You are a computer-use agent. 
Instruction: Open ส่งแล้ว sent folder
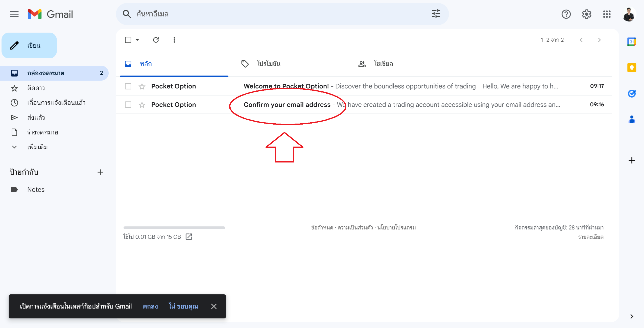pos(54,118)
